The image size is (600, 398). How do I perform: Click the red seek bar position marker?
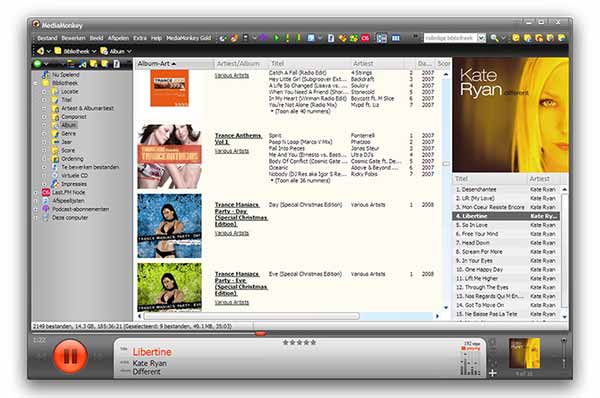point(261,333)
